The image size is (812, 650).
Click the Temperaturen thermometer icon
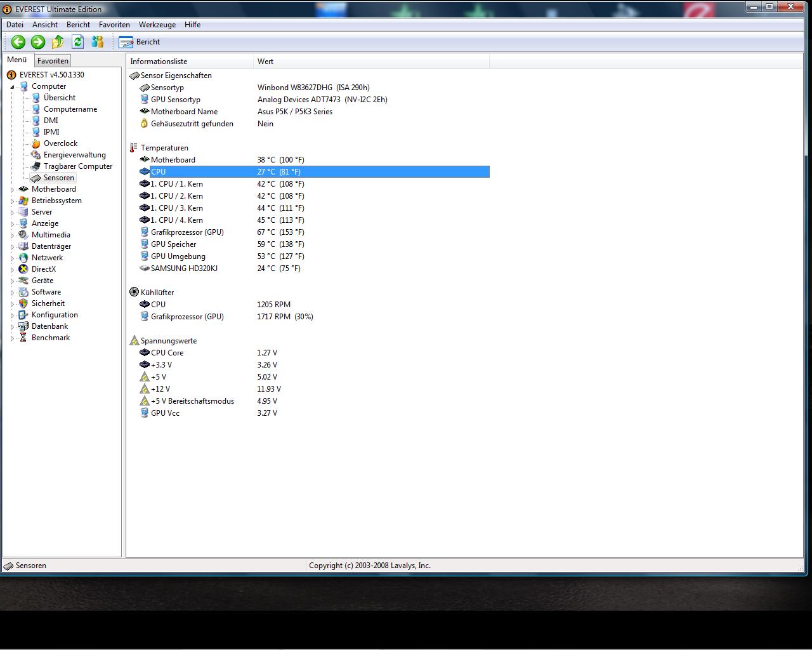[134, 148]
